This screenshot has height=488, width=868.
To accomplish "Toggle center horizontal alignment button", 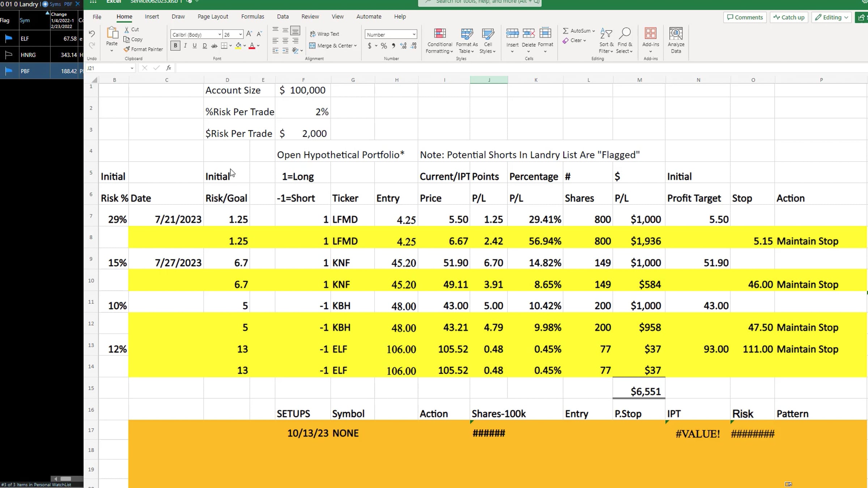I will pyautogui.click(x=285, y=40).
